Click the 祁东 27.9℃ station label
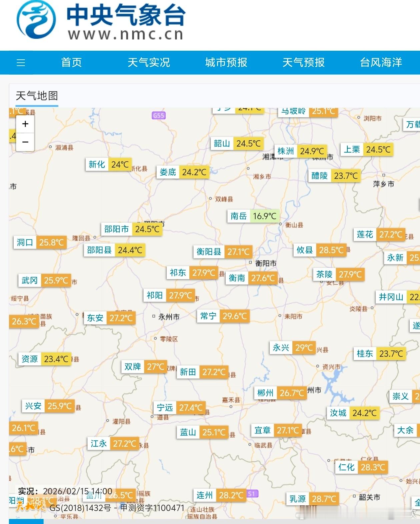 point(192,273)
